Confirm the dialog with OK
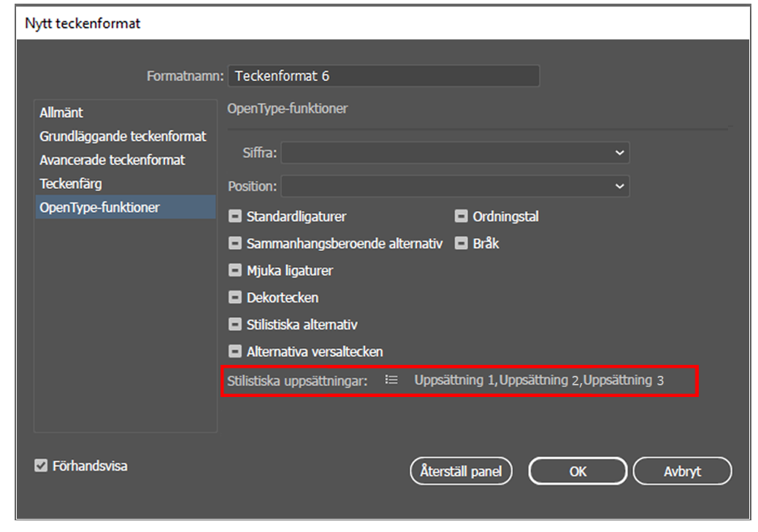The image size is (758, 532). point(577,471)
